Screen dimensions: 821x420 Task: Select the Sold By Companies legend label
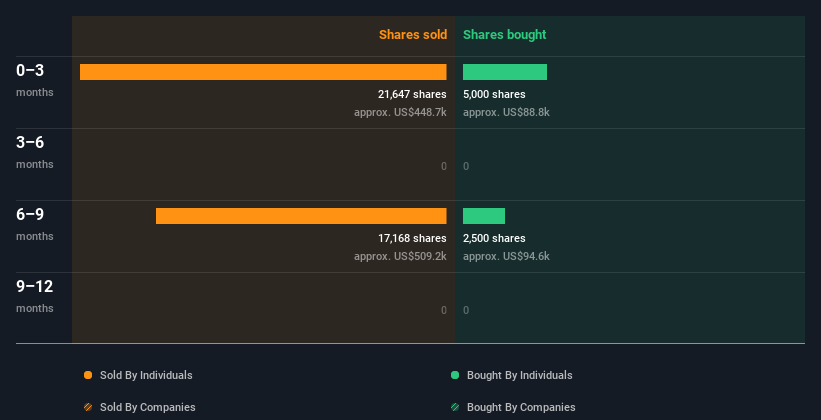tap(148, 407)
